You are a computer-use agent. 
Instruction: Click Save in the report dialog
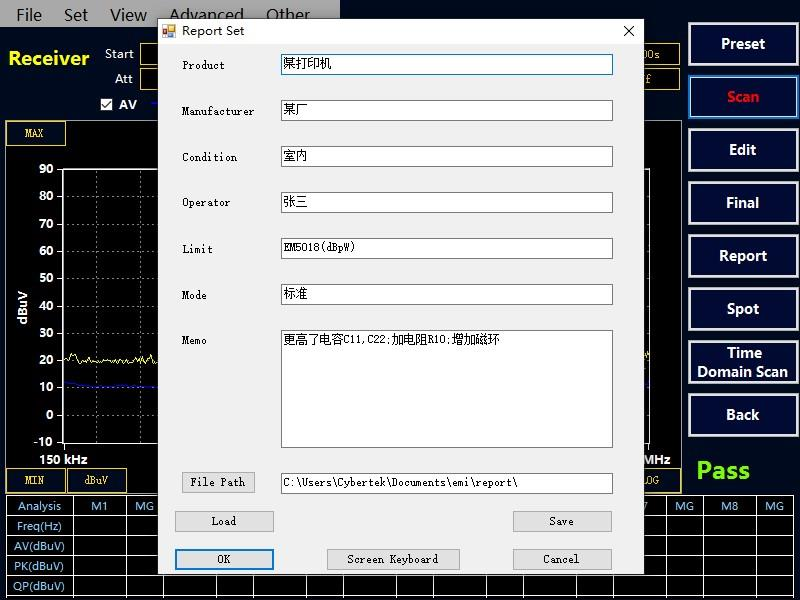(561, 521)
